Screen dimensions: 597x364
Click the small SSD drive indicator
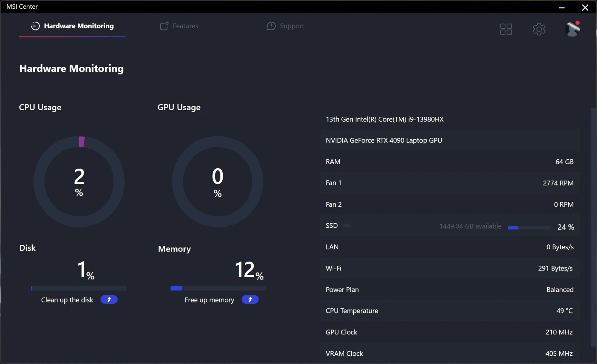click(346, 225)
